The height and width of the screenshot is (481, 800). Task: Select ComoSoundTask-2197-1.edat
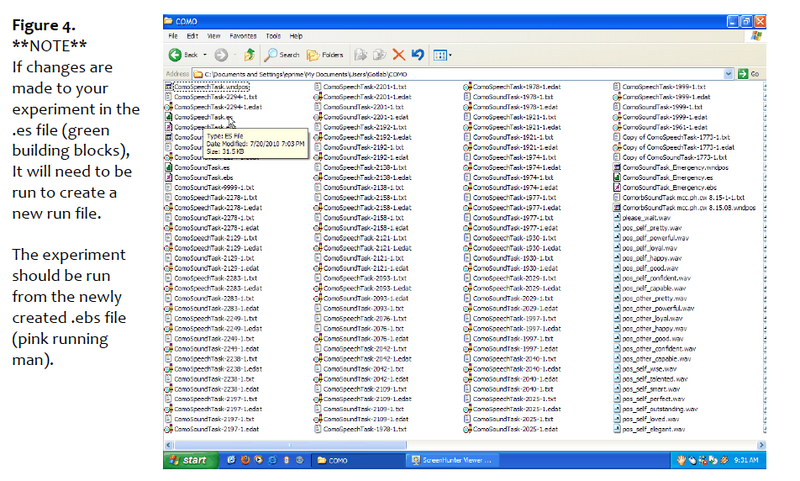(211, 429)
